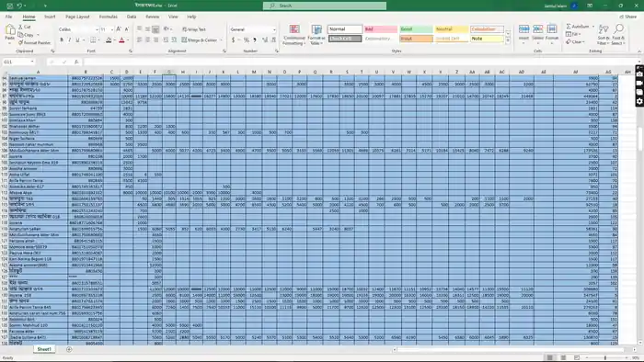Open the Merge & Center dropdown arrow
The height and width of the screenshot is (362, 644).
pyautogui.click(x=222, y=40)
